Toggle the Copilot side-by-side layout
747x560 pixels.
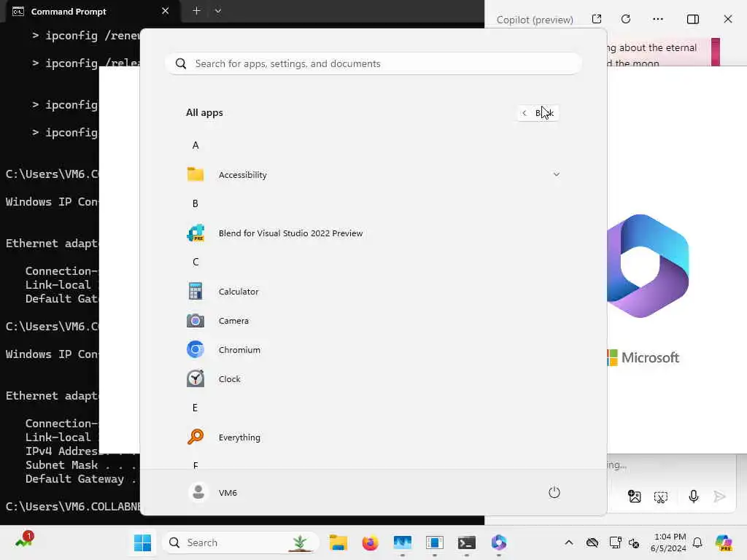point(693,19)
